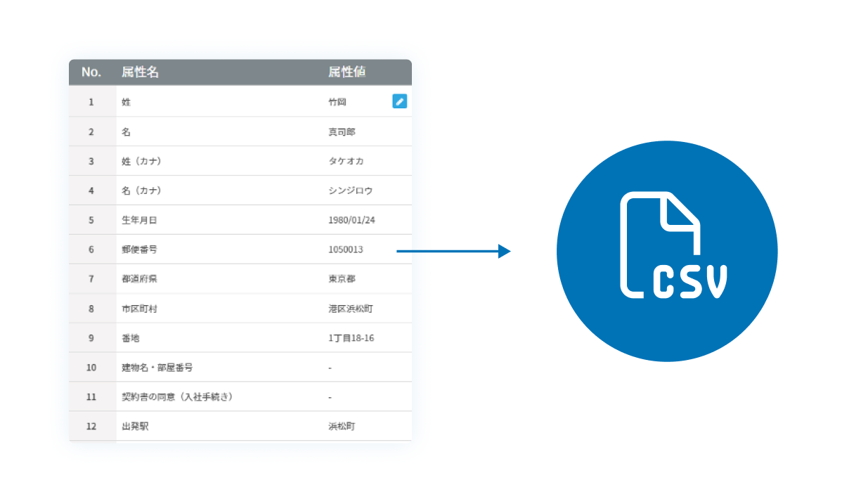868x504 pixels.
Task: Select the value 竹岡
Action: pyautogui.click(x=337, y=103)
